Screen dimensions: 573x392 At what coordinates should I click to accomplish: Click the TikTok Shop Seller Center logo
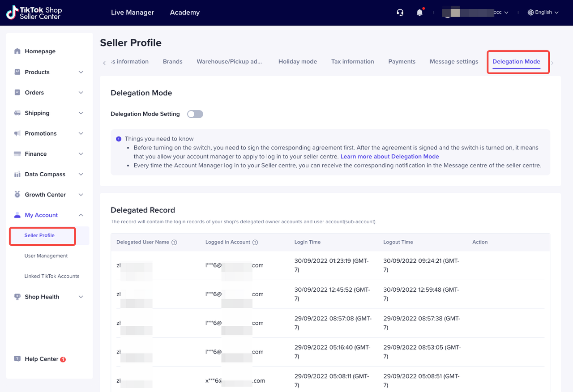click(x=34, y=13)
